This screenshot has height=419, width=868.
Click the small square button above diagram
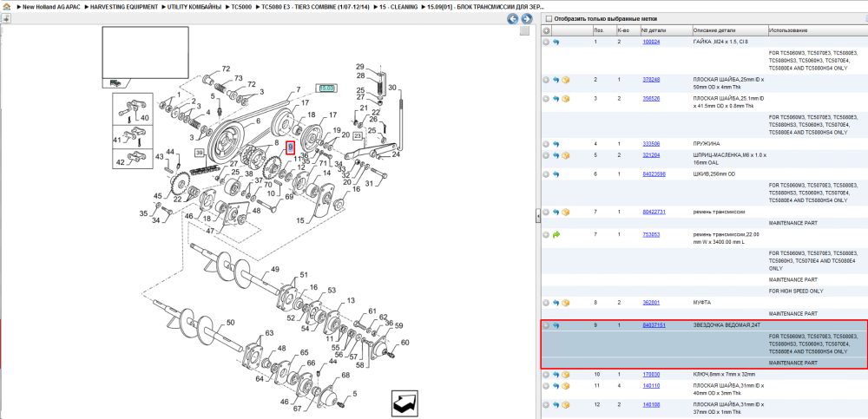525,31
